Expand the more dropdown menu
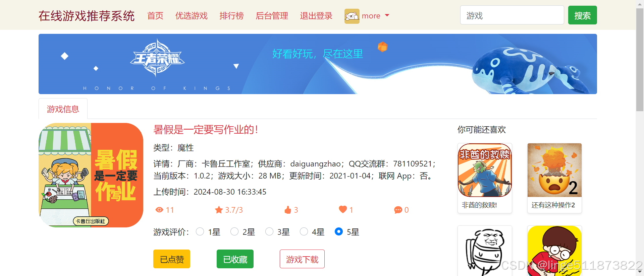 pos(376,16)
